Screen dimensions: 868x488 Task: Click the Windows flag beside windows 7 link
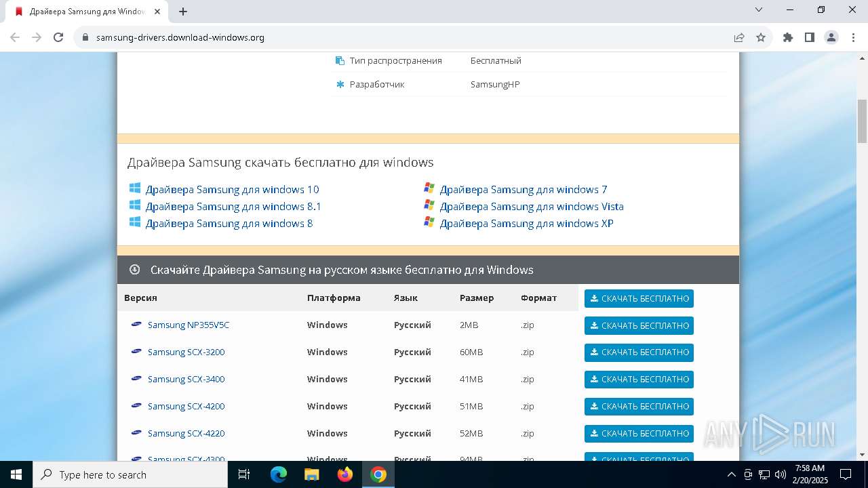pyautogui.click(x=429, y=188)
